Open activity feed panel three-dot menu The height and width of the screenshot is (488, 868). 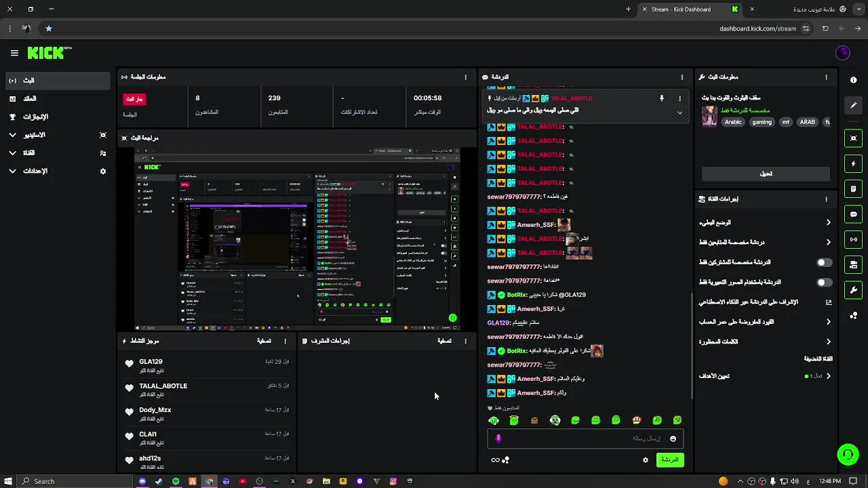pos(285,341)
